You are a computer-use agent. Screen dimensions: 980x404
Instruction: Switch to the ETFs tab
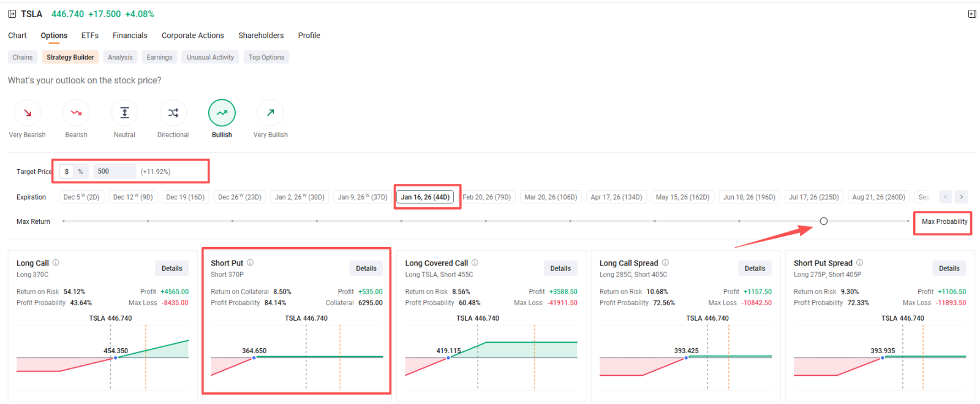(x=90, y=36)
